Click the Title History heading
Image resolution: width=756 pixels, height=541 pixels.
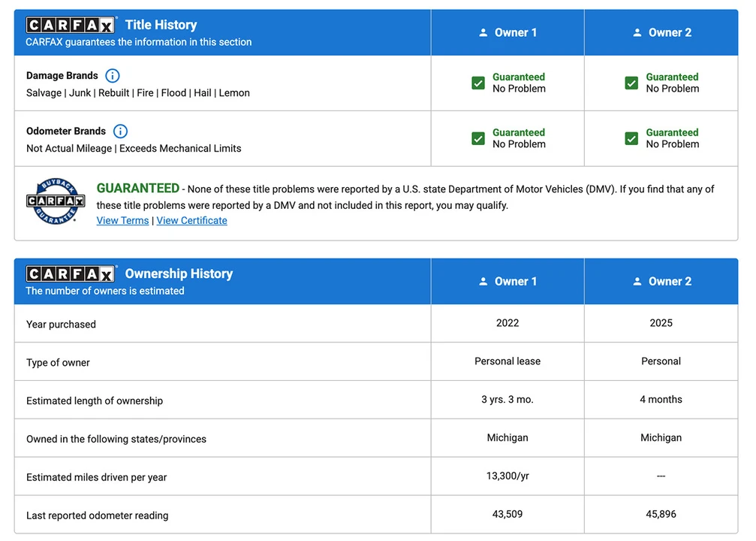point(161,25)
